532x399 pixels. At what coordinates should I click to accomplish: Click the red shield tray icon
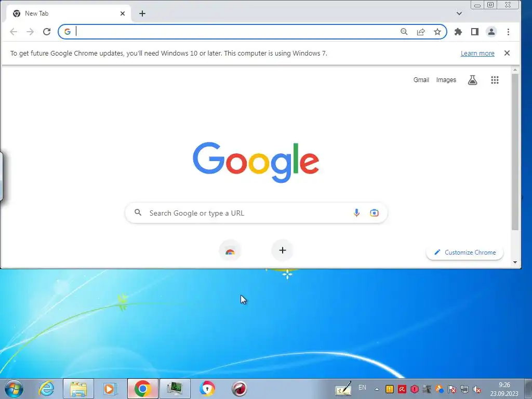(415, 389)
